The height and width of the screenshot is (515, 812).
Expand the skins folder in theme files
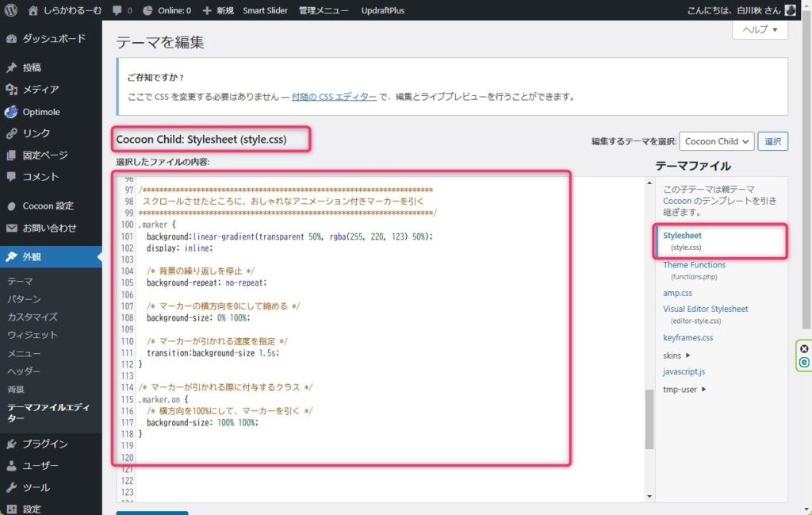[x=676, y=355]
